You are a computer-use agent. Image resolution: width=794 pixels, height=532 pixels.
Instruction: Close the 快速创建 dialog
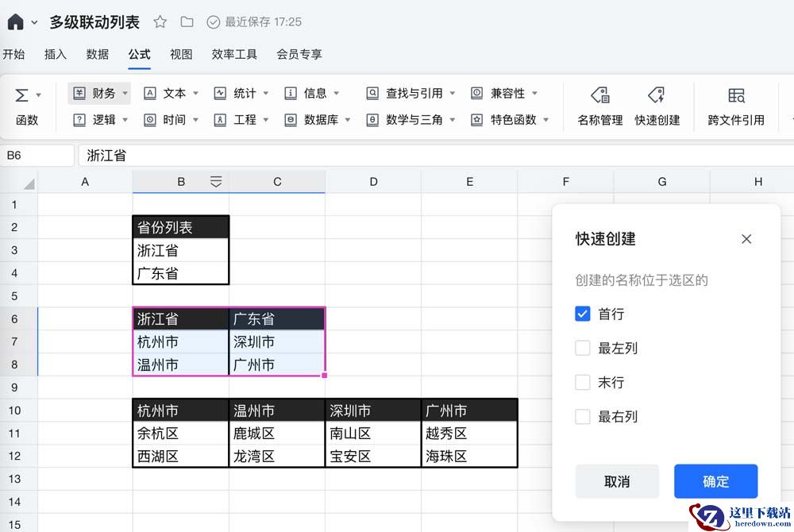pos(746,239)
